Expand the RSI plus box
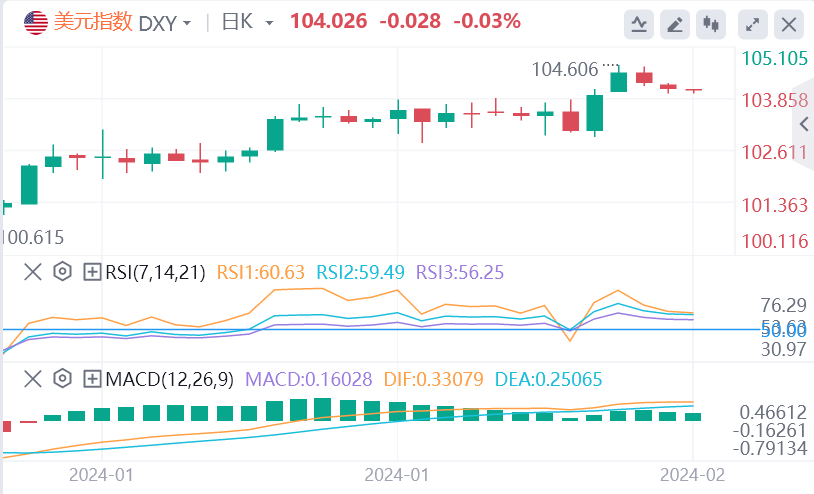 click(91, 271)
